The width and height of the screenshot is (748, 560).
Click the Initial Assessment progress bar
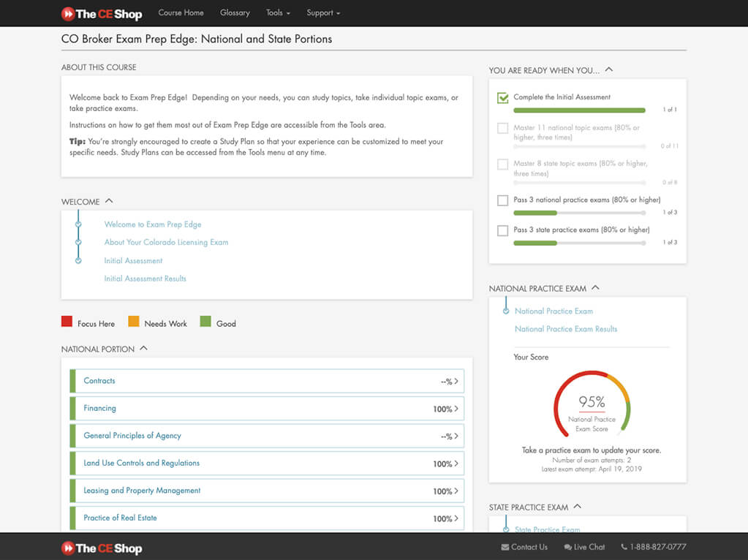(x=580, y=110)
